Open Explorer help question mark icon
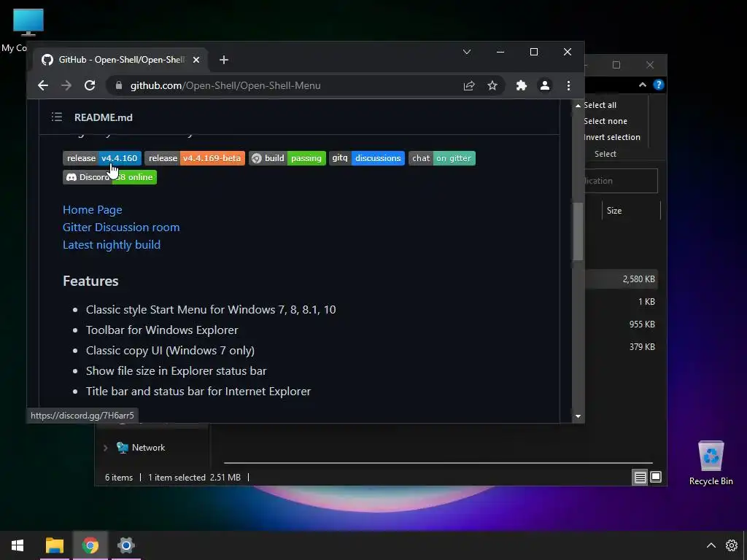This screenshot has height=560, width=747. tap(659, 85)
